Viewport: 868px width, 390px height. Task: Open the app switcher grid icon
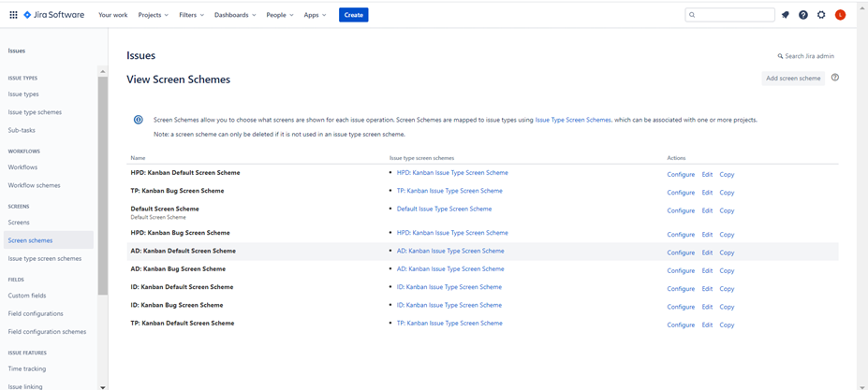coord(13,15)
